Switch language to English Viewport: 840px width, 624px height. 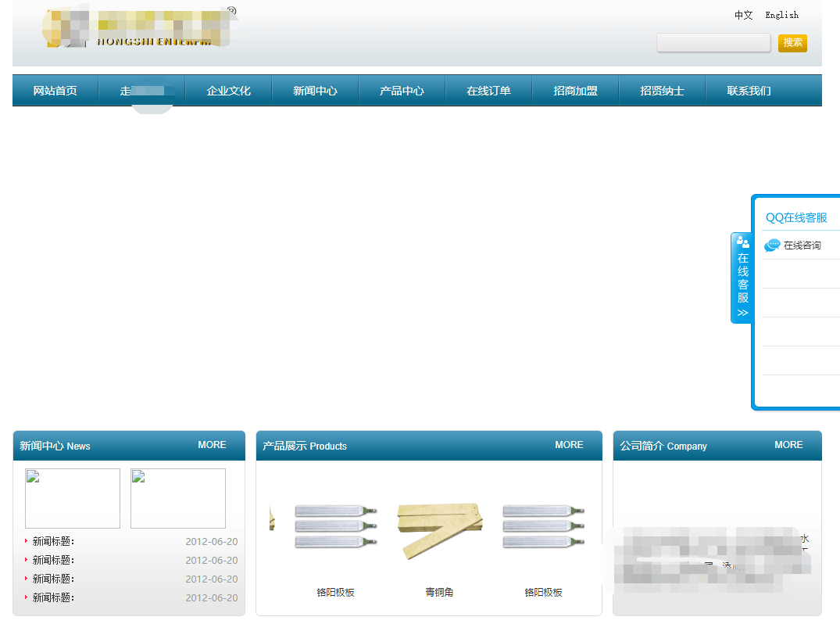tap(781, 15)
